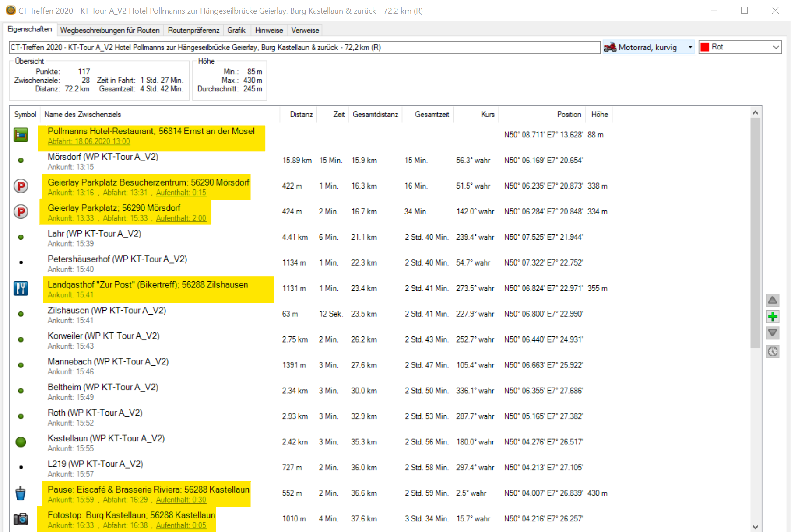Switch to the Grafik tab
The width and height of the screenshot is (791, 532).
point(236,30)
